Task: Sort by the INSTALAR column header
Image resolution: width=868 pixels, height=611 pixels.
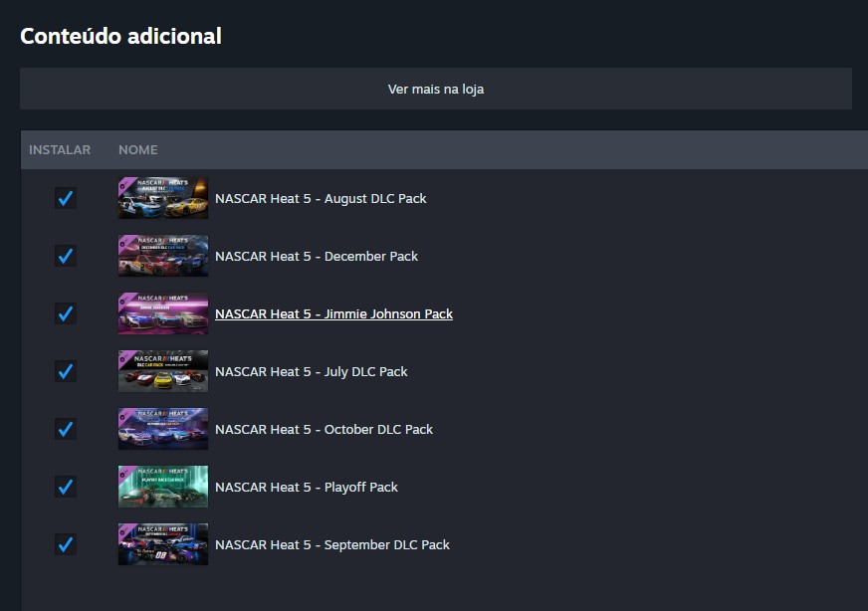Action: pos(60,150)
